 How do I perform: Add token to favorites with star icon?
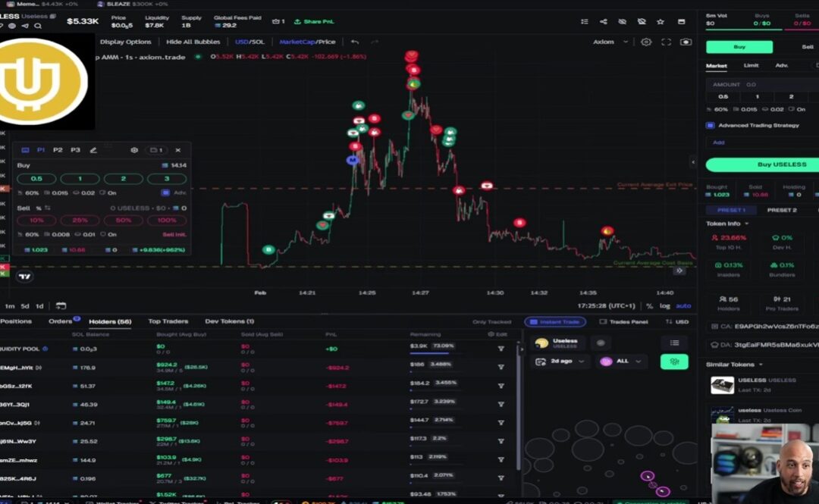point(661,21)
